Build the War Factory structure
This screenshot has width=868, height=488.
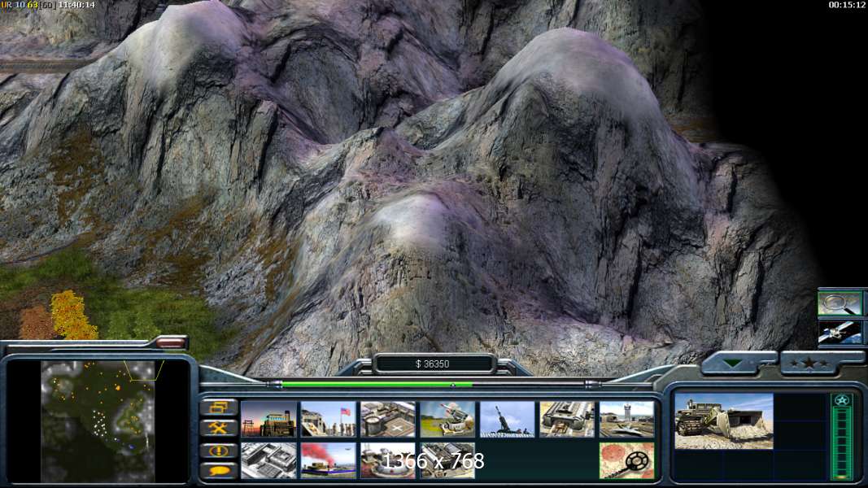567,420
